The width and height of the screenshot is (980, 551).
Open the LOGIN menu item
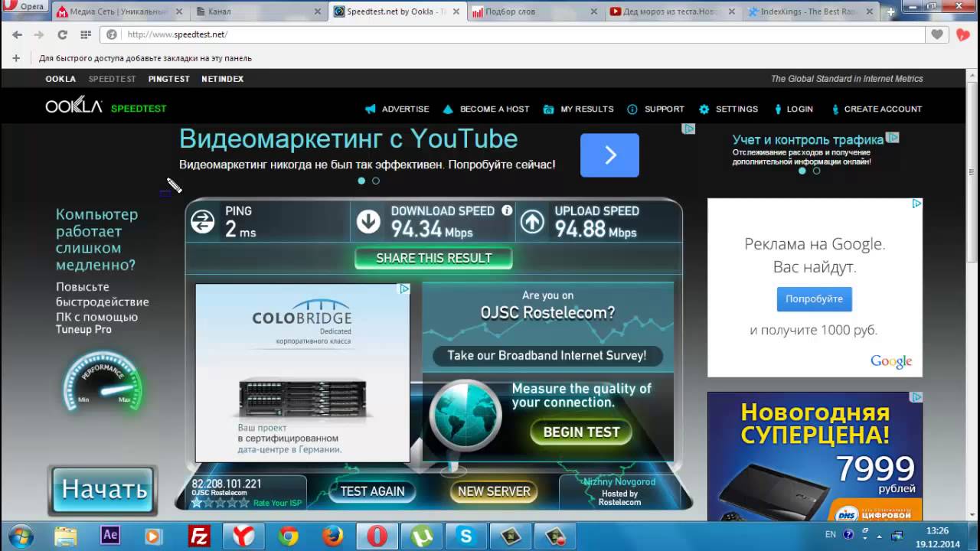[x=793, y=109]
